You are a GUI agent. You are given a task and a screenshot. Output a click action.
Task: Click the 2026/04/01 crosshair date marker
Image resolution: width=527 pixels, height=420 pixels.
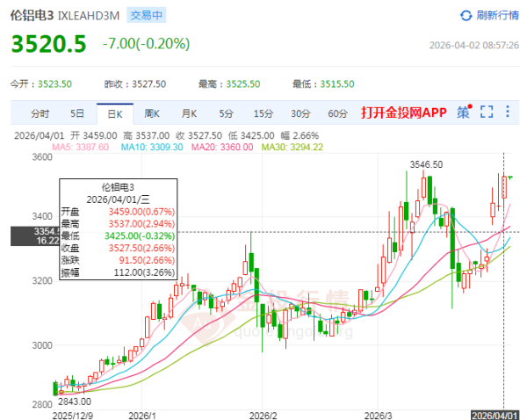[494, 416]
